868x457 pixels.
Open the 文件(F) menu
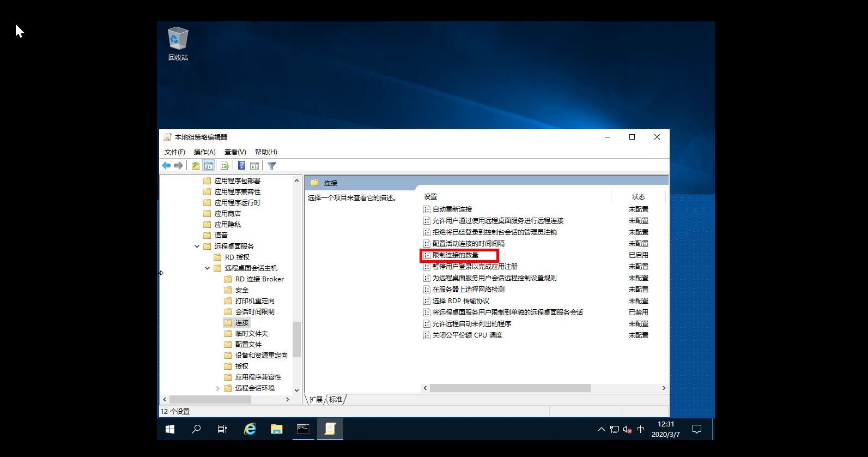pos(175,152)
